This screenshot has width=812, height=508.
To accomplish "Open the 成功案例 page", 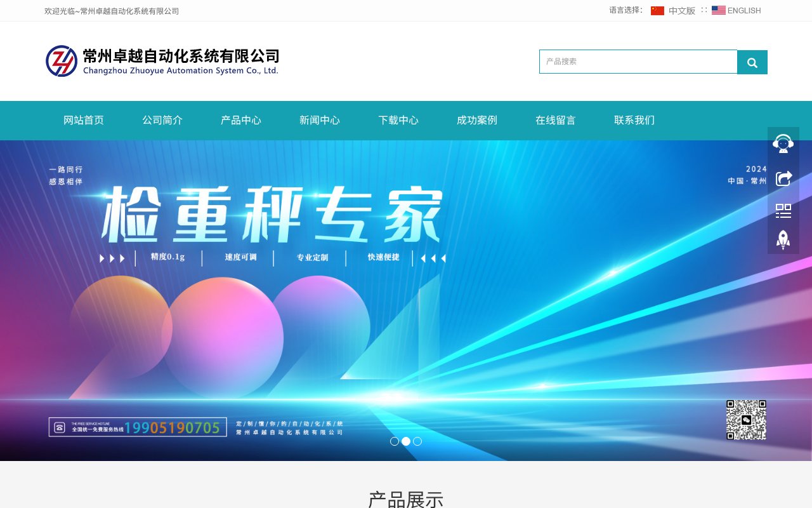I will [x=476, y=120].
